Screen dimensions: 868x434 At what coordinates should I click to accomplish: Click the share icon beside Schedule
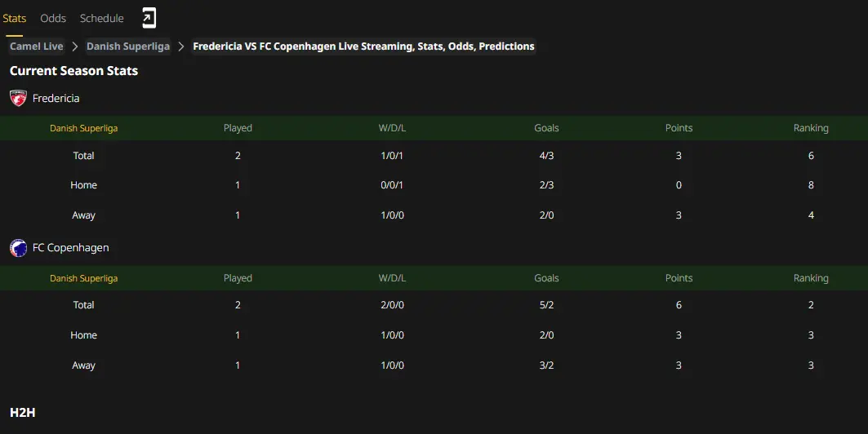point(149,18)
